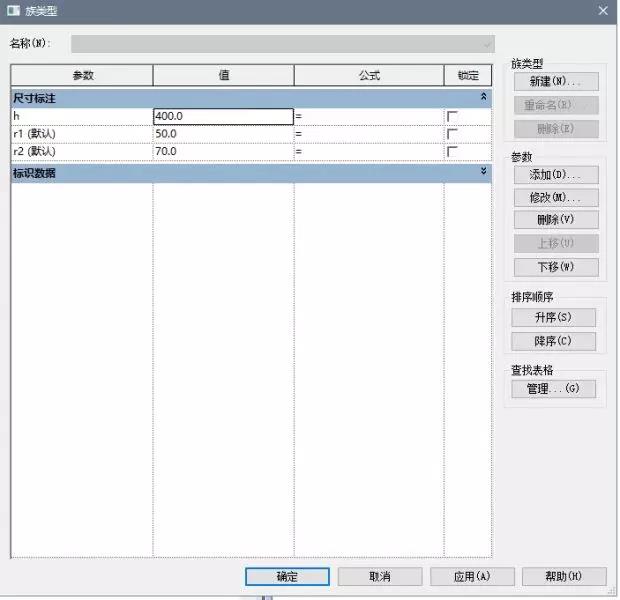Viewport: 620px width, 600px height.
Task: Click the family types dialog title icon
Action: pos(13,10)
